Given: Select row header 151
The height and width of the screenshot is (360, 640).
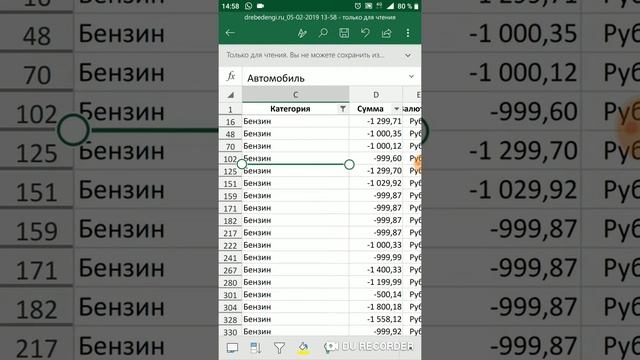Looking at the screenshot, I should point(230,184).
